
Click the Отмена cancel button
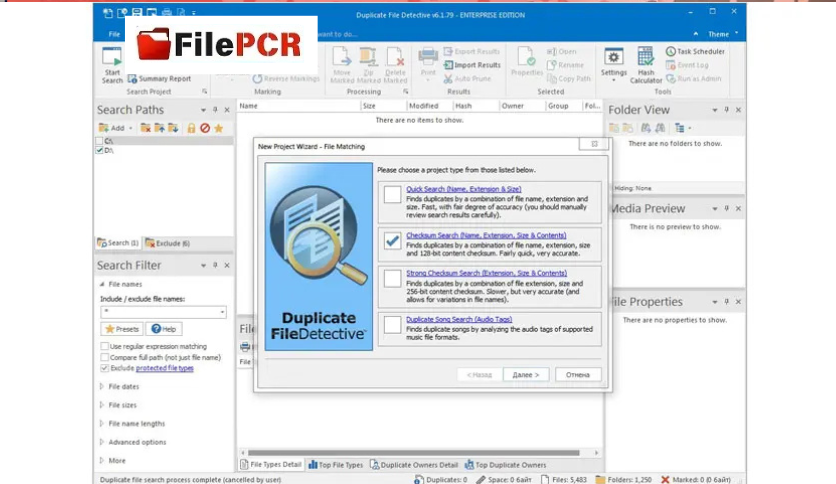coord(578,375)
